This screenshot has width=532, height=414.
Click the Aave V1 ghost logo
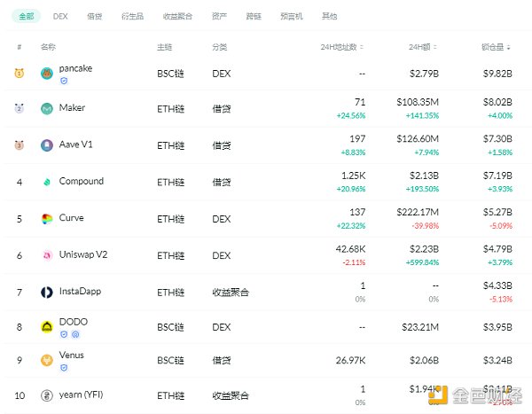click(46, 145)
